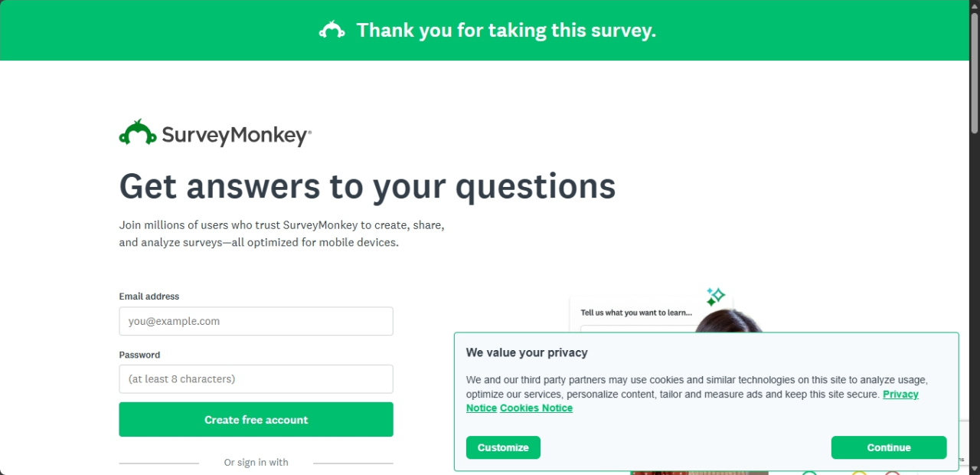Viewport: 980px width, 475px height.
Task: Accept cookies with the Continue button
Action: coord(888,447)
